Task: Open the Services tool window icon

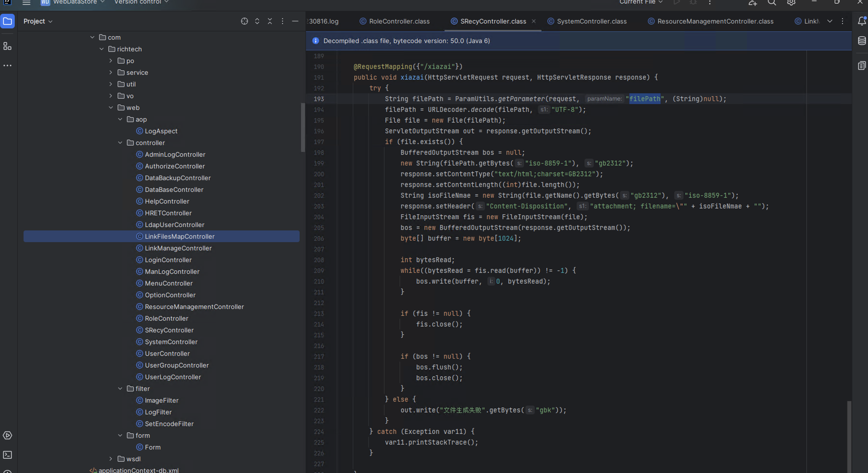Action: click(x=7, y=435)
